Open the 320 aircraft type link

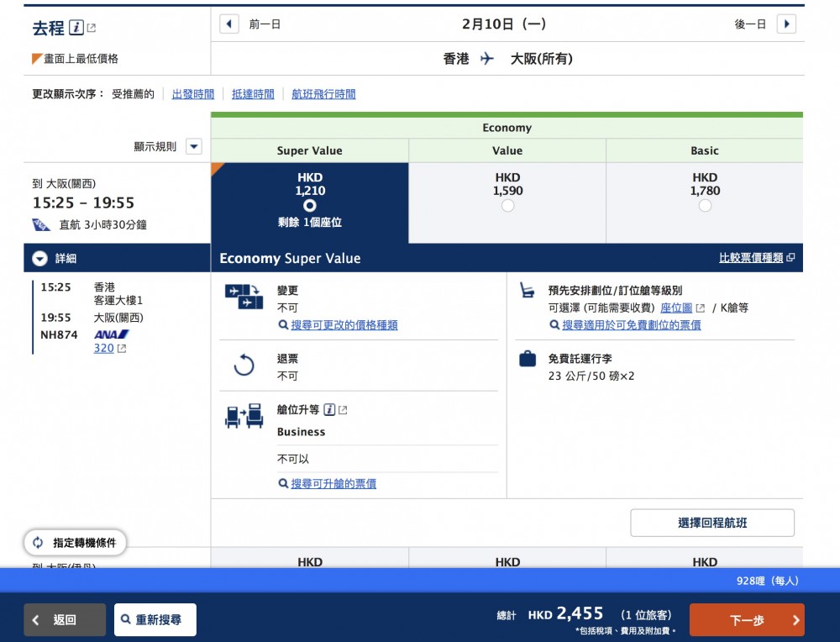click(x=104, y=349)
